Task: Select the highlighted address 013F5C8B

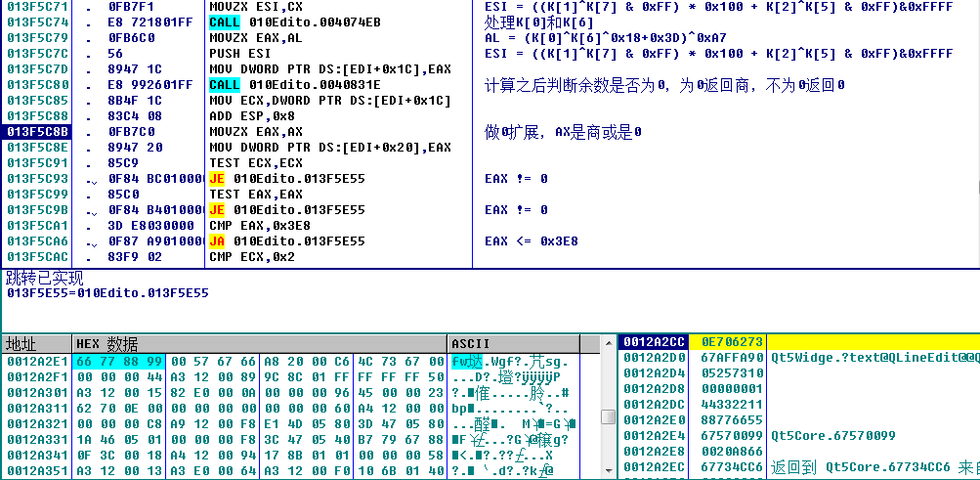Action: (35, 132)
